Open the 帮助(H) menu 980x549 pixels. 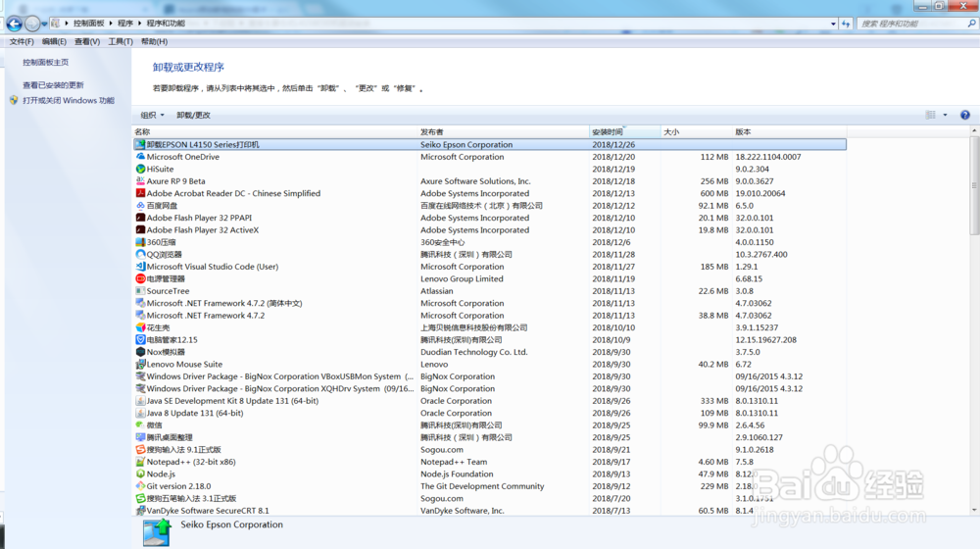click(154, 42)
